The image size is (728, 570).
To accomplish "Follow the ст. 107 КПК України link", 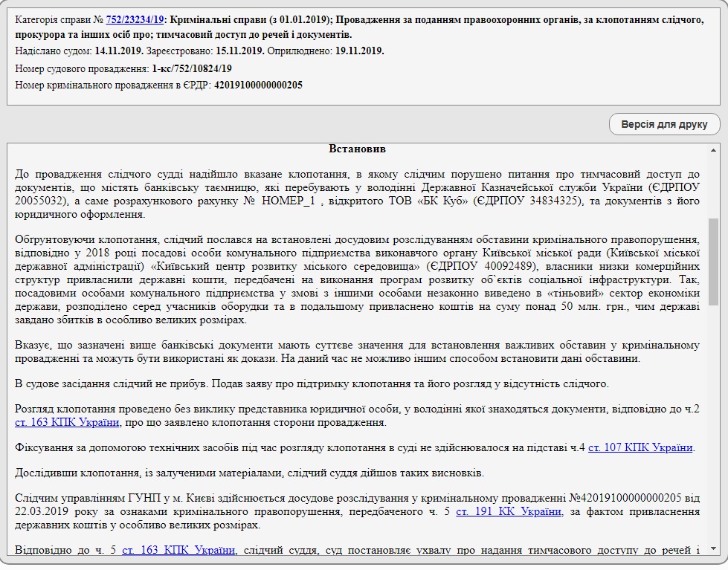I will 641,447.
